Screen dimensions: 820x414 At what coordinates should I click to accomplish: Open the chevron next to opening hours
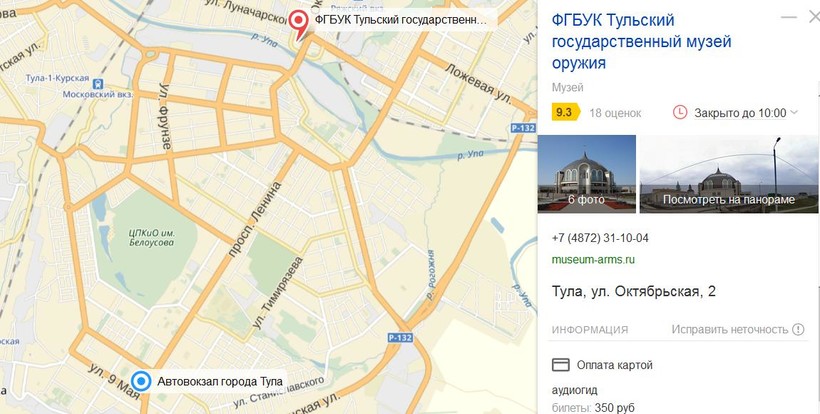pyautogui.click(x=793, y=112)
